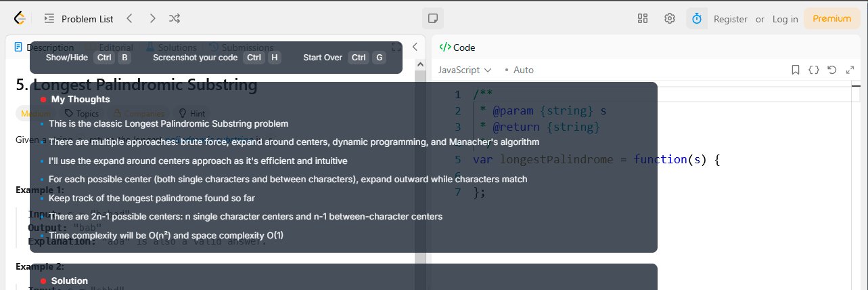Screen dimensions: 868x290
Task: Click the G key badge
Action: tap(379, 58)
